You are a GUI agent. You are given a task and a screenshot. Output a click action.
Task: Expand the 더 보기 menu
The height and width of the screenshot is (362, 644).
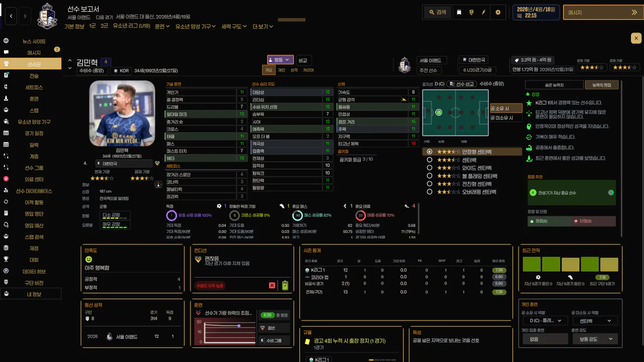click(263, 26)
